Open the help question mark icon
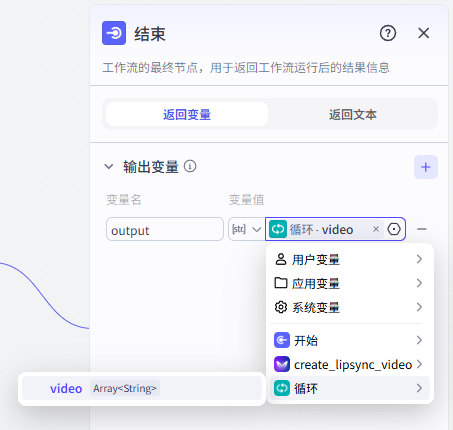 click(x=388, y=33)
